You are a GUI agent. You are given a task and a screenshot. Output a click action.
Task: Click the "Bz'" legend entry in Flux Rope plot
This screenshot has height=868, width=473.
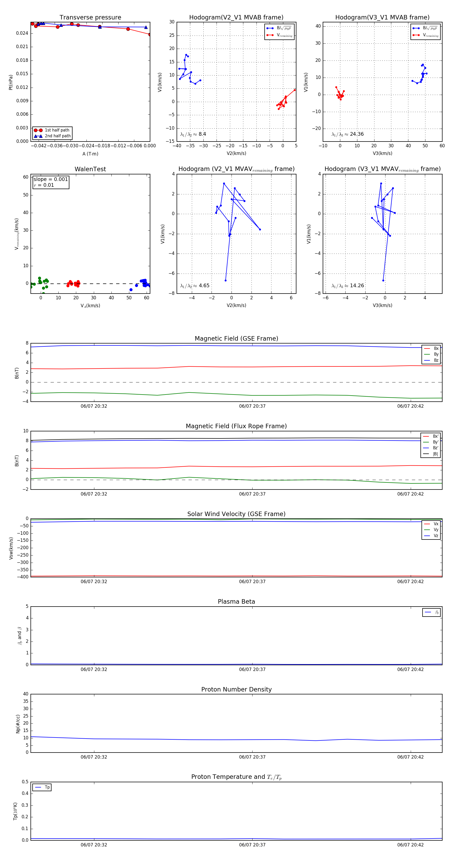(x=431, y=448)
